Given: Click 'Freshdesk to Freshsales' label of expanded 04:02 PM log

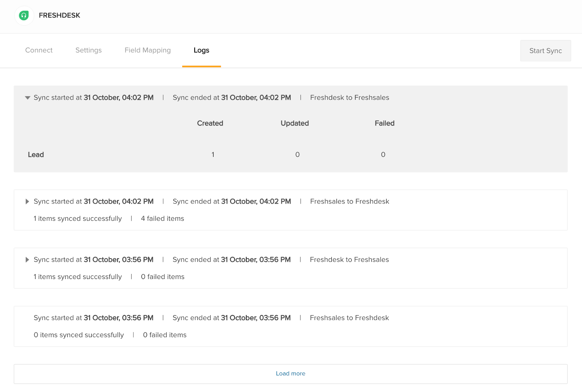Looking at the screenshot, I should (350, 98).
